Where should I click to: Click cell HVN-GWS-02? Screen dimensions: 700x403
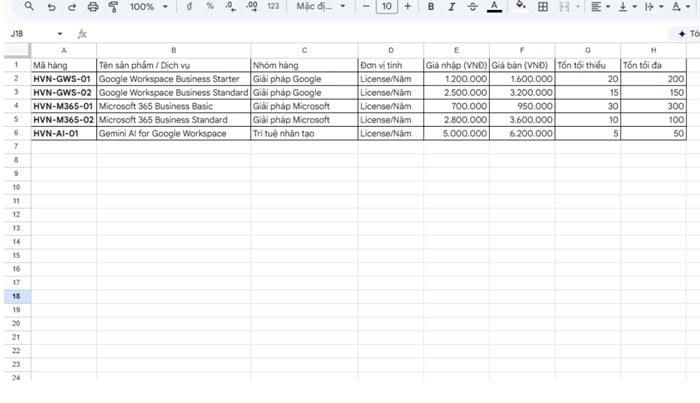pyautogui.click(x=64, y=92)
